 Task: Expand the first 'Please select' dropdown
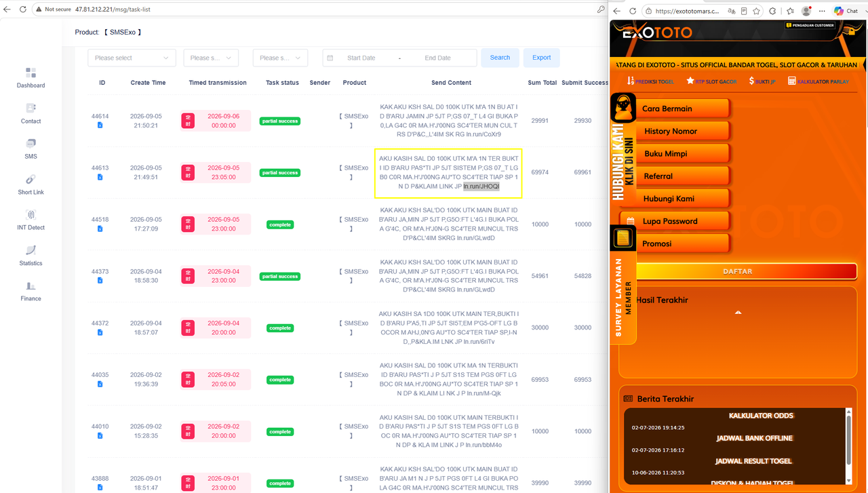tap(132, 58)
